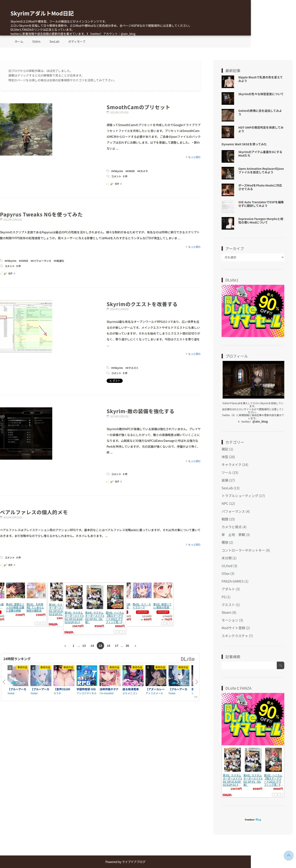The image size is (296, 868).
Task: Click the @ain_blog twitter link in profile
Action: pos(260,422)
